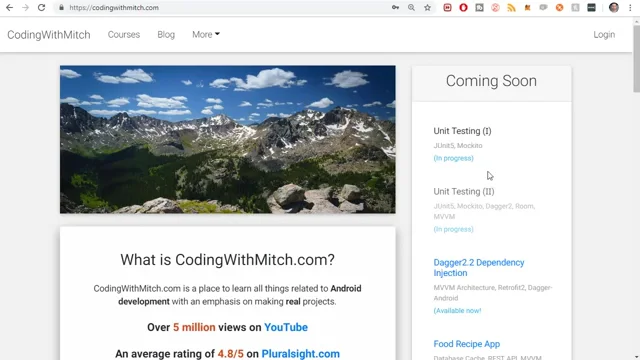Open the gray document extension
This screenshot has height=360, width=640.
[x=479, y=7]
